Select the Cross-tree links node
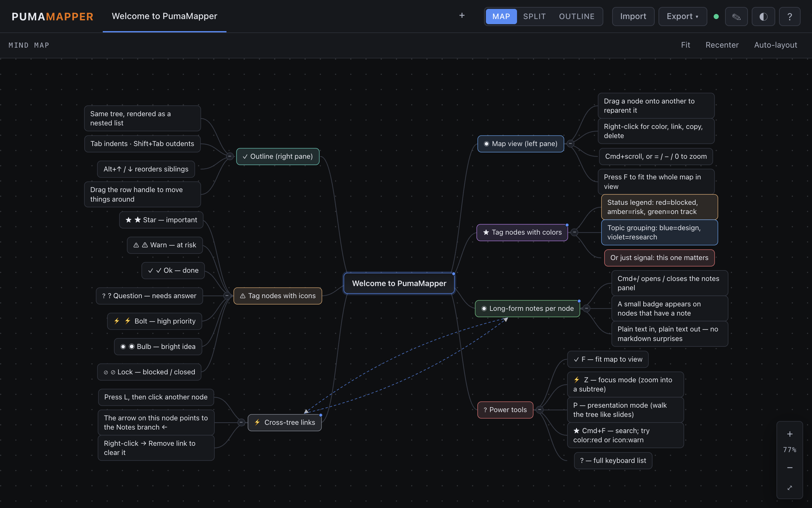Image resolution: width=812 pixels, height=508 pixels. [x=285, y=422]
